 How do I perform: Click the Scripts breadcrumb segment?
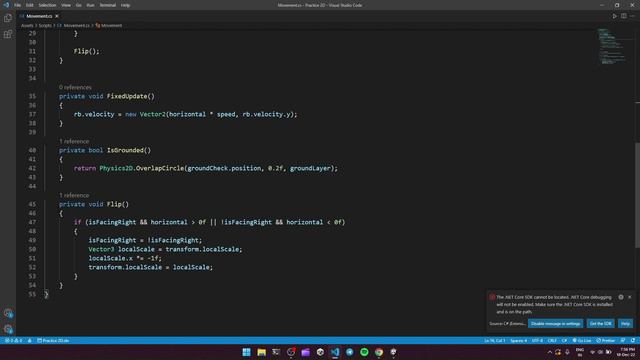coord(45,25)
